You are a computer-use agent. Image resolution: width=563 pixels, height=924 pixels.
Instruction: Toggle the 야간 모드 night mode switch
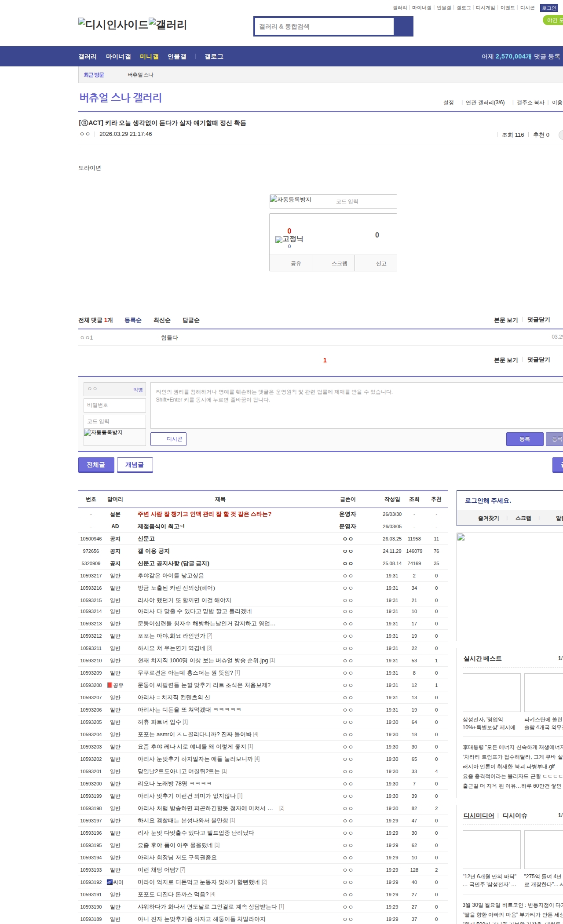click(553, 20)
